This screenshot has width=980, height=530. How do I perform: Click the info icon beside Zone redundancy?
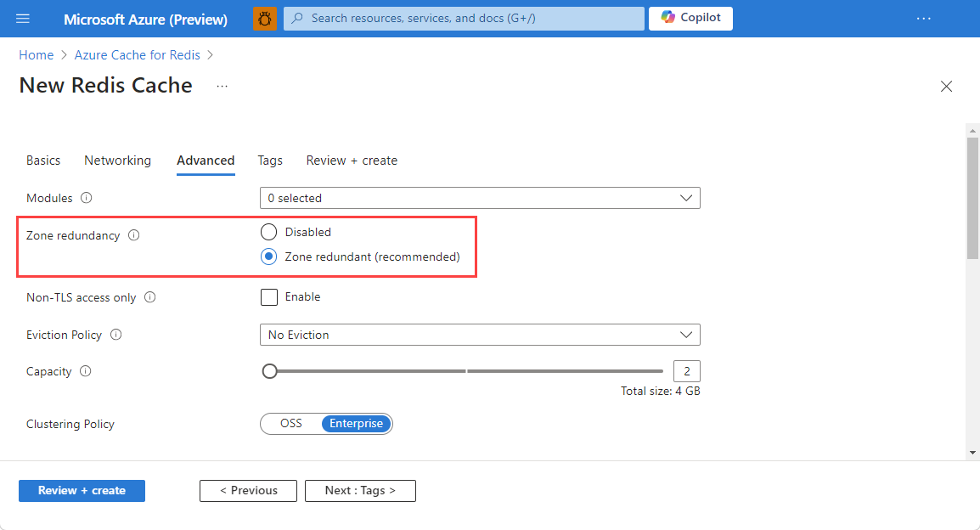tap(133, 235)
